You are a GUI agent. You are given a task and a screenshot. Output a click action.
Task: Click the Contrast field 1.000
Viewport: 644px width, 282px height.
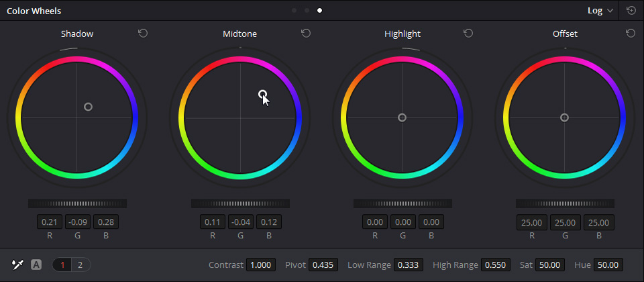pyautogui.click(x=261, y=265)
